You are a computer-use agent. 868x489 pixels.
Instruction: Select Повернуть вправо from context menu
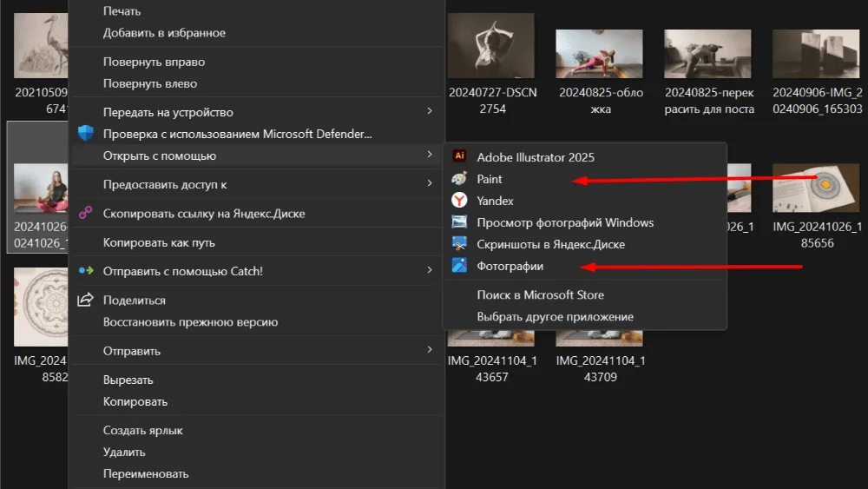click(x=154, y=63)
